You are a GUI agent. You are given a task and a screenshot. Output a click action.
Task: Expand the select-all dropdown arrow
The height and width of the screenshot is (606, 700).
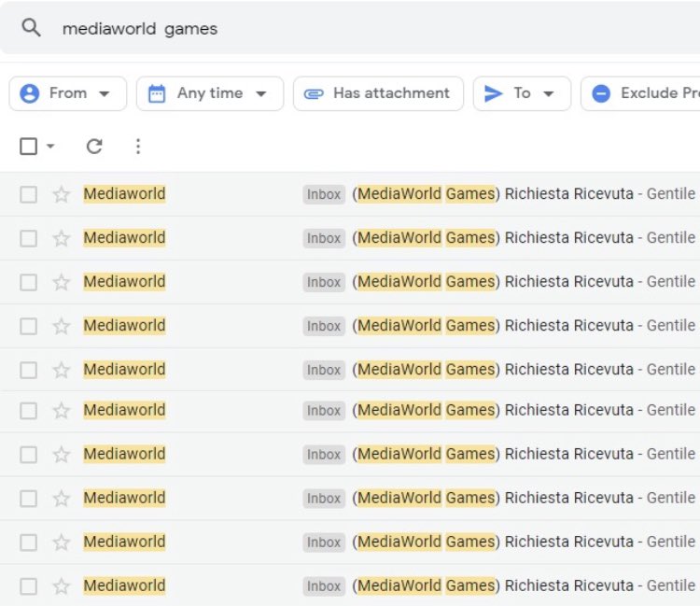(x=50, y=146)
